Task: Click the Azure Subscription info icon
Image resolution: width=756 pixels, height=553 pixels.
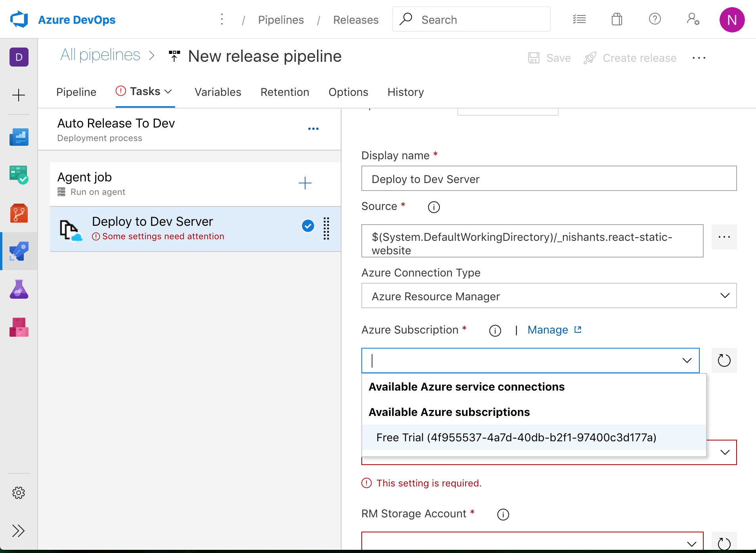Action: pyautogui.click(x=495, y=330)
